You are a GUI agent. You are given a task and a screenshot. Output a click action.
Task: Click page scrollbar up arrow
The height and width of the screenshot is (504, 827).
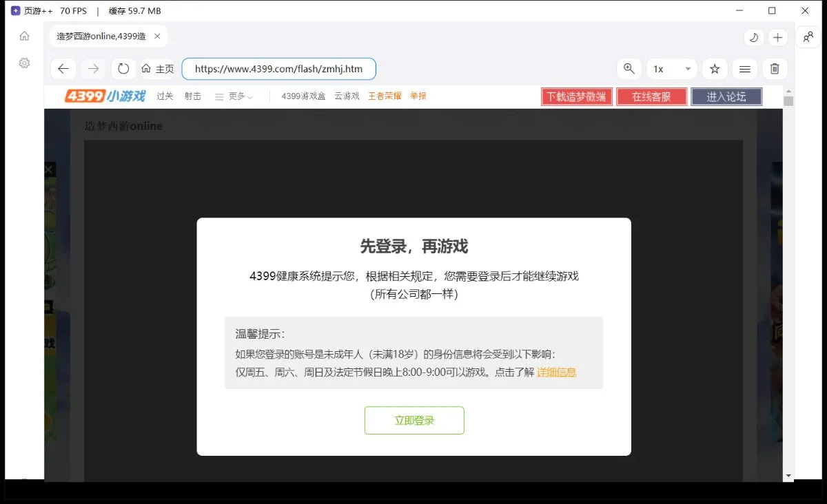[x=788, y=91]
